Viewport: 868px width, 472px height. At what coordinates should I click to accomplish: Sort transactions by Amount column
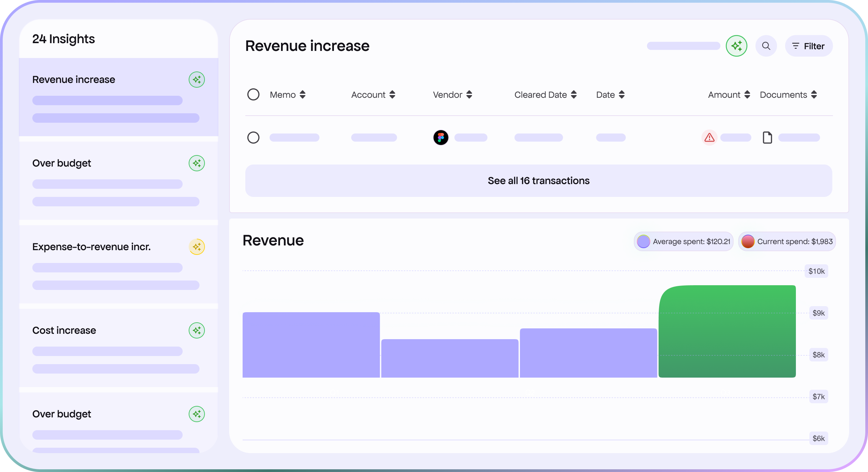(x=747, y=95)
